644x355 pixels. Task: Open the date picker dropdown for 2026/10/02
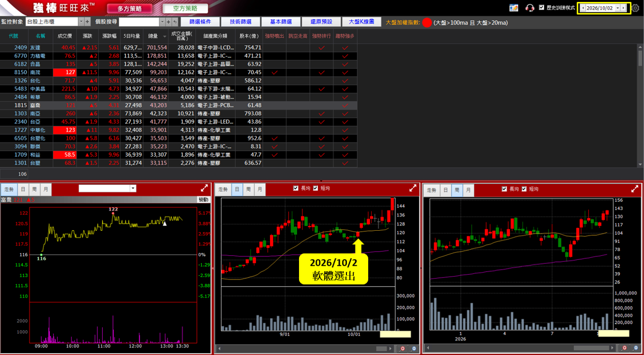click(x=617, y=8)
